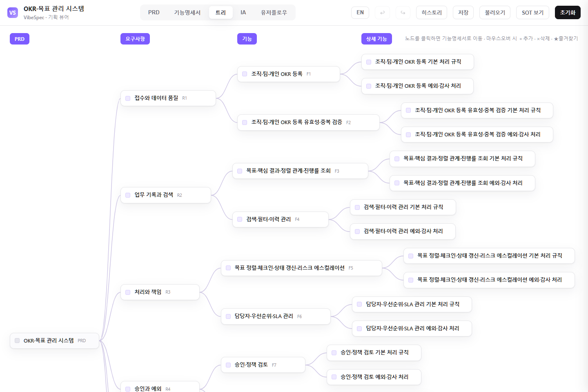Open the 승인과 예외 R4 node
588x392 pixels.
[x=160, y=387]
